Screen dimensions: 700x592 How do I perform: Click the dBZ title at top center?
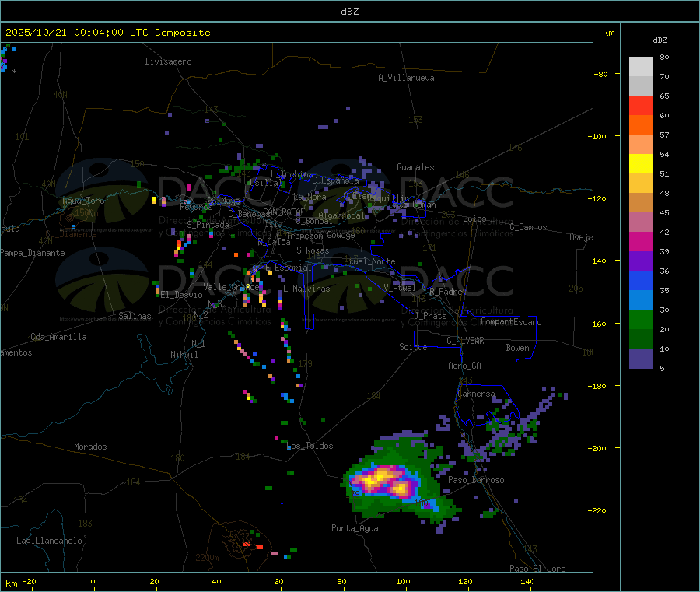[x=349, y=12]
